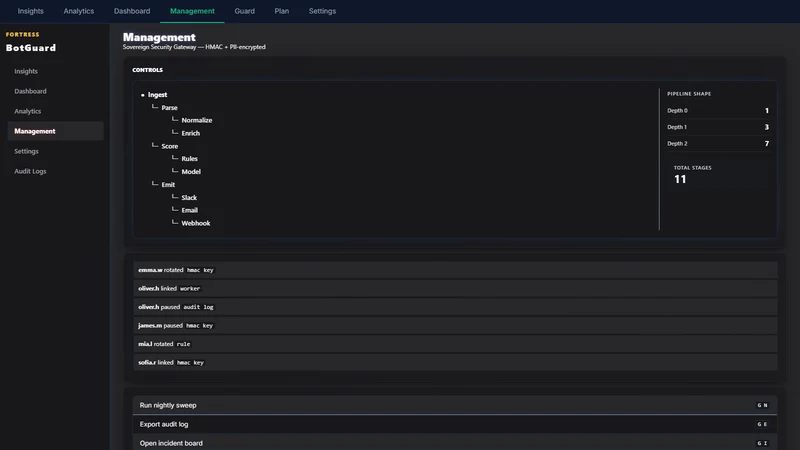
Task: Click the BotGuard logo in sidebar
Action: pyautogui.click(x=31, y=48)
